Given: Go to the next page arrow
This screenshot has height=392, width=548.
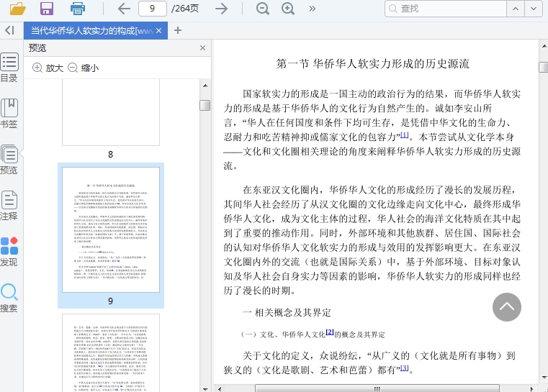Looking at the screenshot, I should click(222, 9).
